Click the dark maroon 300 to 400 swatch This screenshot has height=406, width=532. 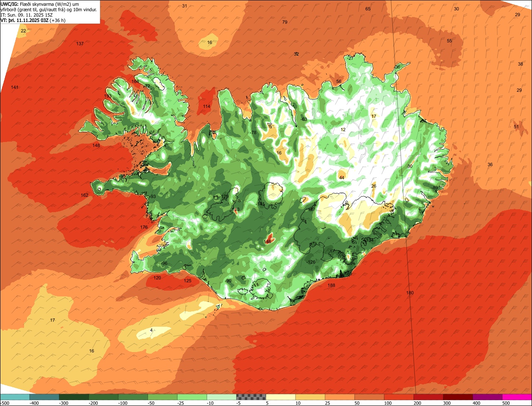[x=458, y=397]
